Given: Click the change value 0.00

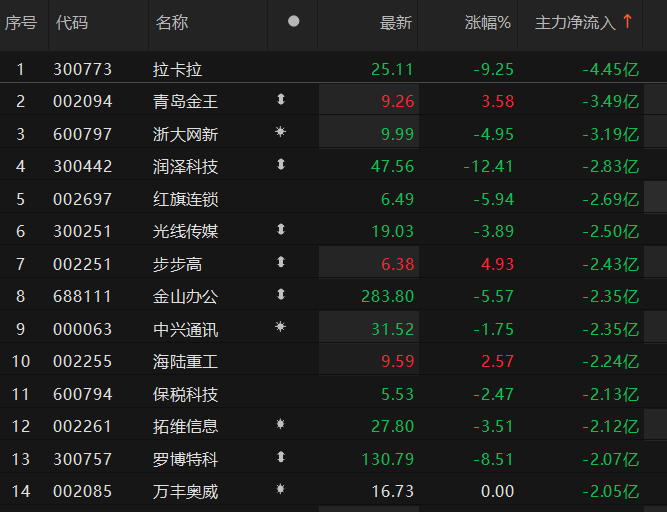Looking at the screenshot, I should tap(498, 492).
